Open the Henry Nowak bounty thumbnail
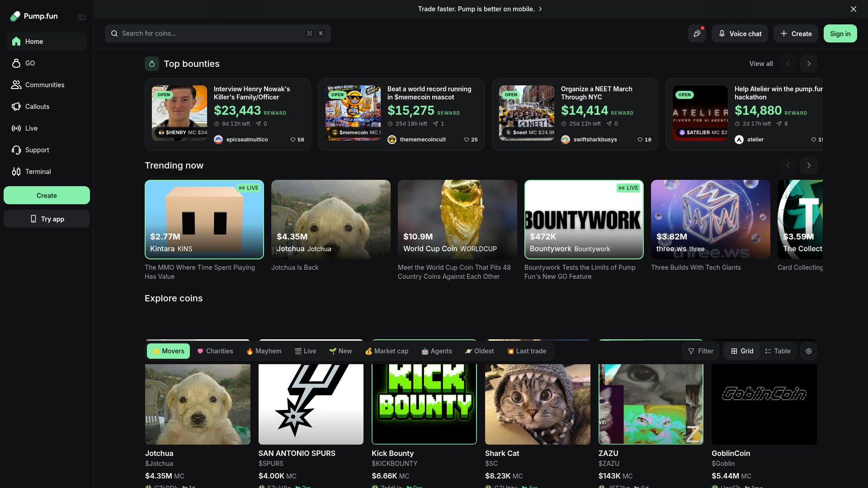This screenshot has height=488, width=868. pyautogui.click(x=179, y=113)
